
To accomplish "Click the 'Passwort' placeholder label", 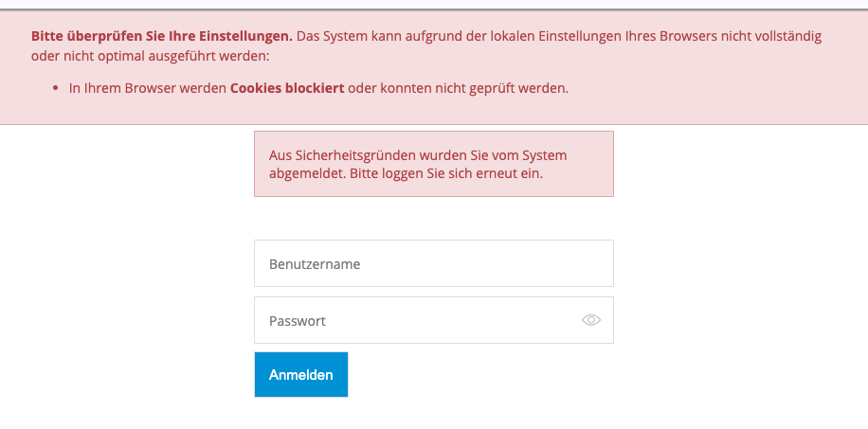I will tap(298, 321).
